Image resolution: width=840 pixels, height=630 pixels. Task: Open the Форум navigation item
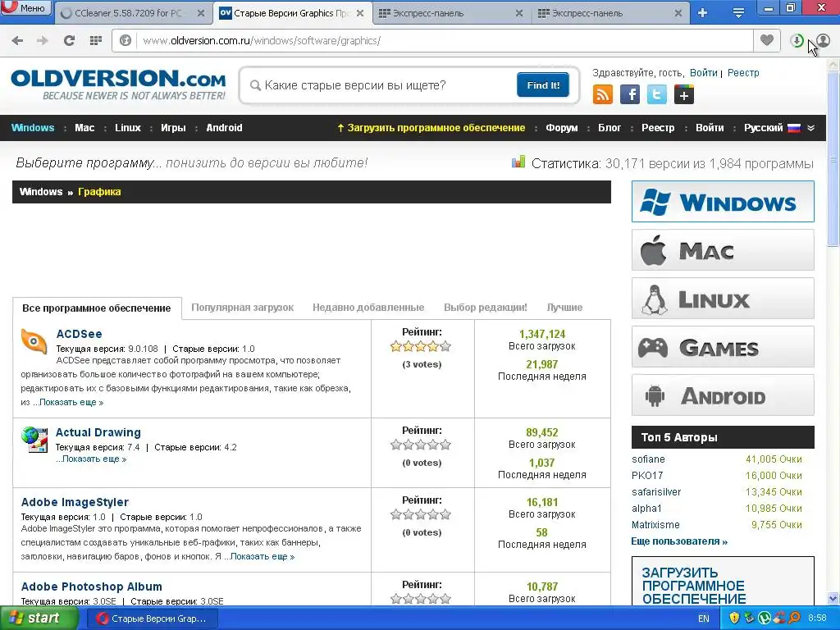pyautogui.click(x=561, y=128)
